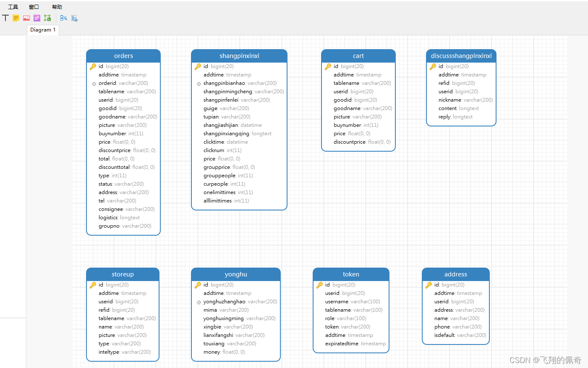This screenshot has height=368, width=588.
Task: Click diamond index icon beside shangpinbianhao
Action: [x=199, y=84]
